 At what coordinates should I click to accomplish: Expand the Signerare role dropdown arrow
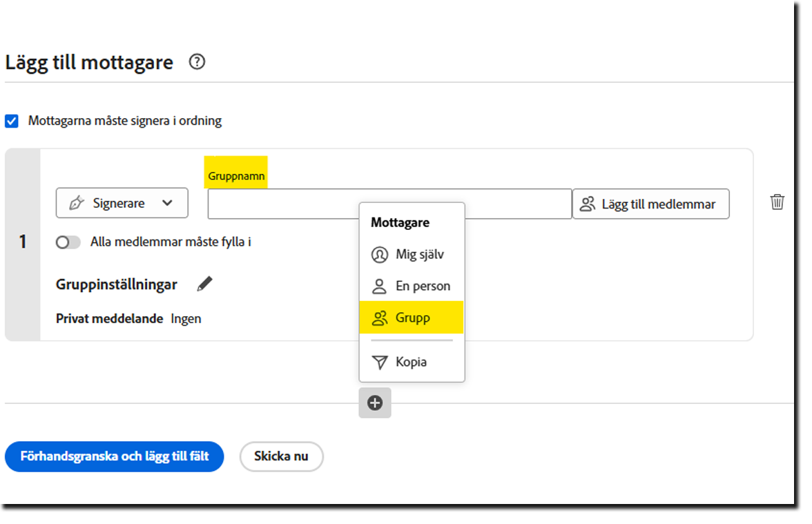pyautogui.click(x=167, y=204)
